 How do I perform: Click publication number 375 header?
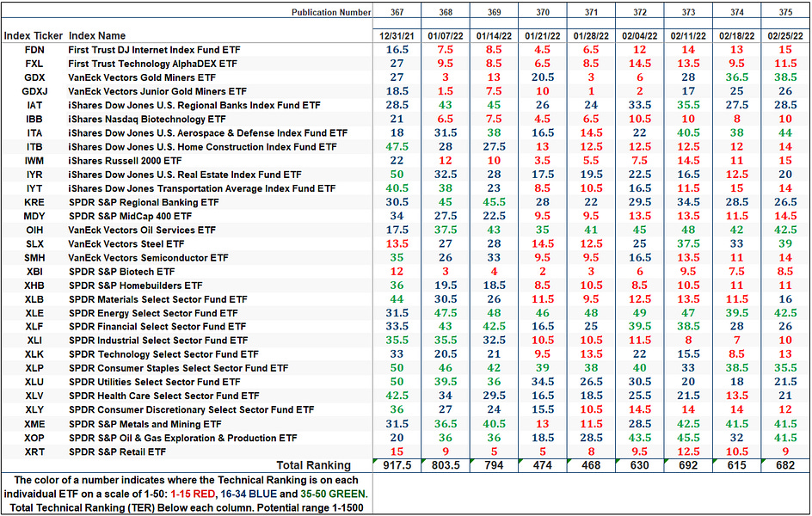click(785, 12)
